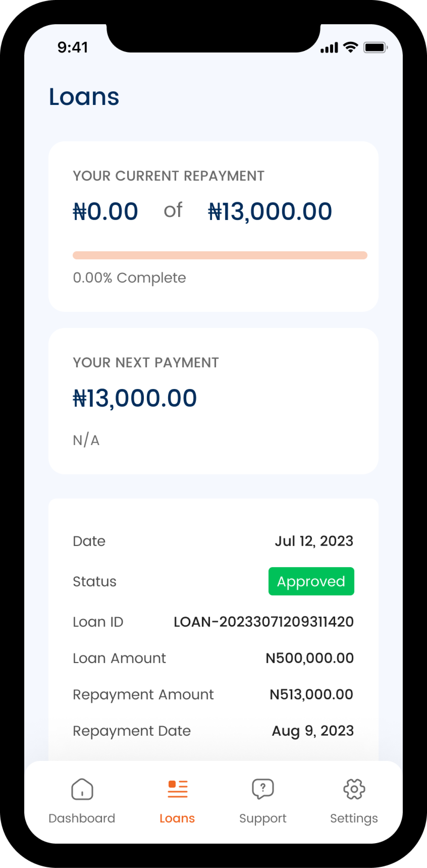Click the 0.00% Complete label
This screenshot has width=427, height=868.
[x=129, y=278]
